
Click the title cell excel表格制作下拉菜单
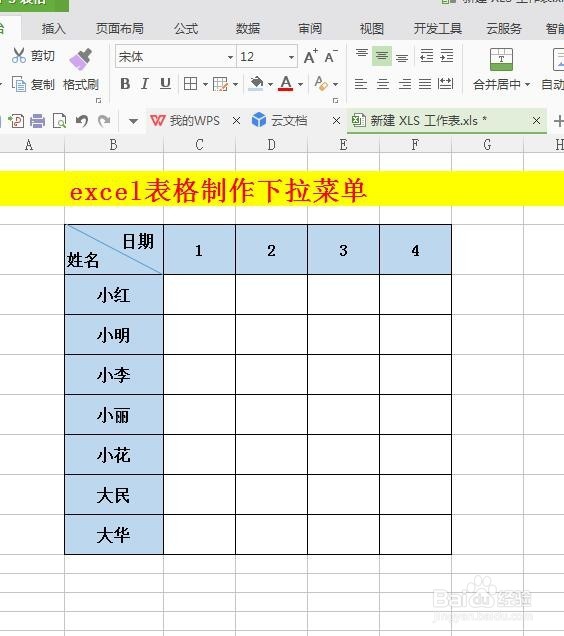(x=218, y=190)
